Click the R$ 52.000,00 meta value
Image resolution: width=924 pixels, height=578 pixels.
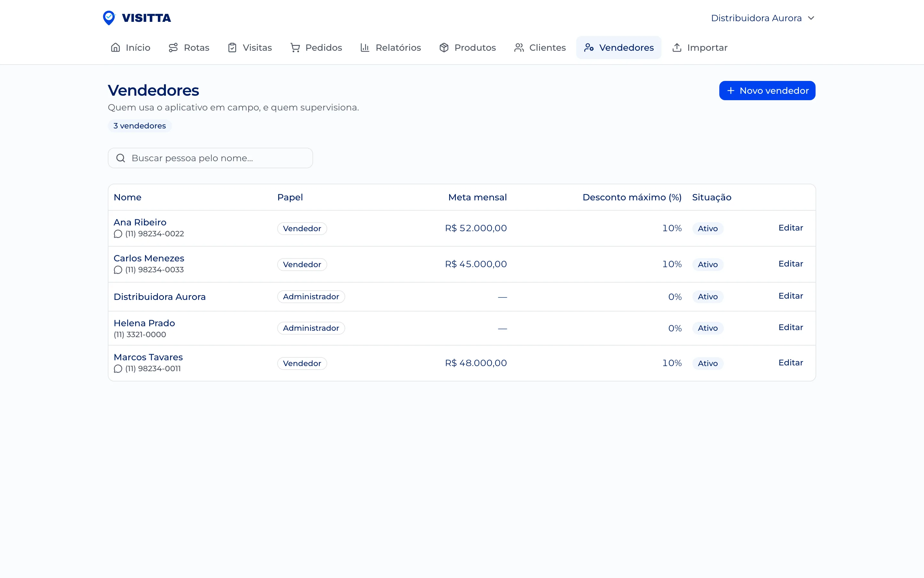[476, 228]
